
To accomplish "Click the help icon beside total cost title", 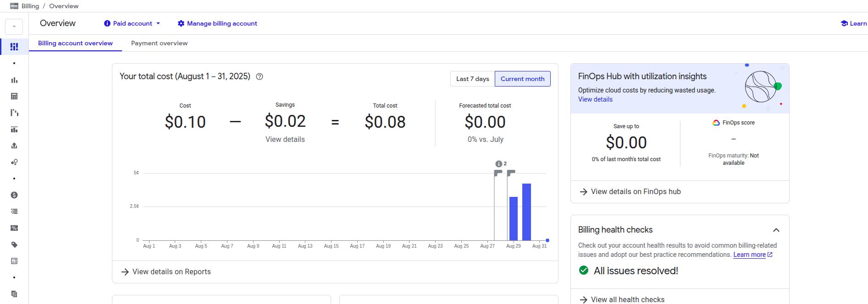I will [260, 76].
